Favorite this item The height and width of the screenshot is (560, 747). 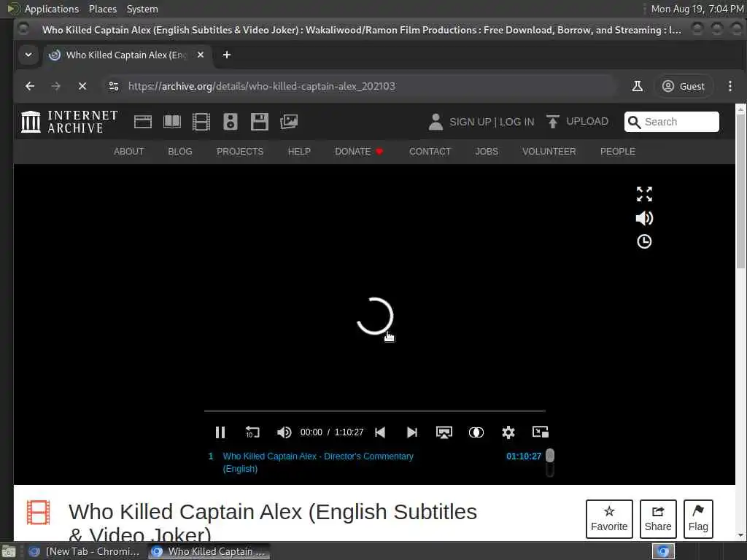(x=609, y=518)
